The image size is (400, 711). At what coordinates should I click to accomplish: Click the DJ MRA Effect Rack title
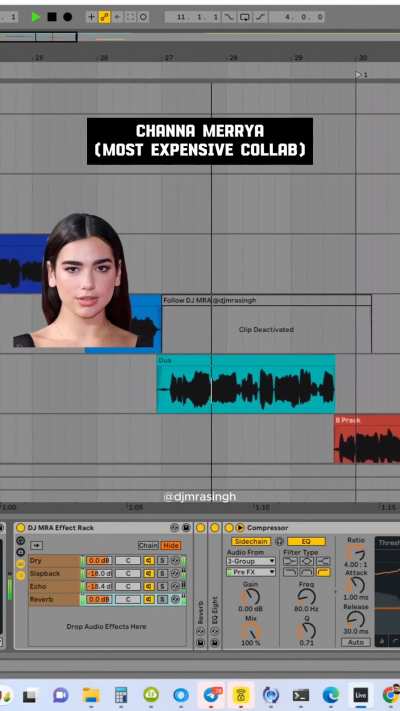click(x=61, y=528)
